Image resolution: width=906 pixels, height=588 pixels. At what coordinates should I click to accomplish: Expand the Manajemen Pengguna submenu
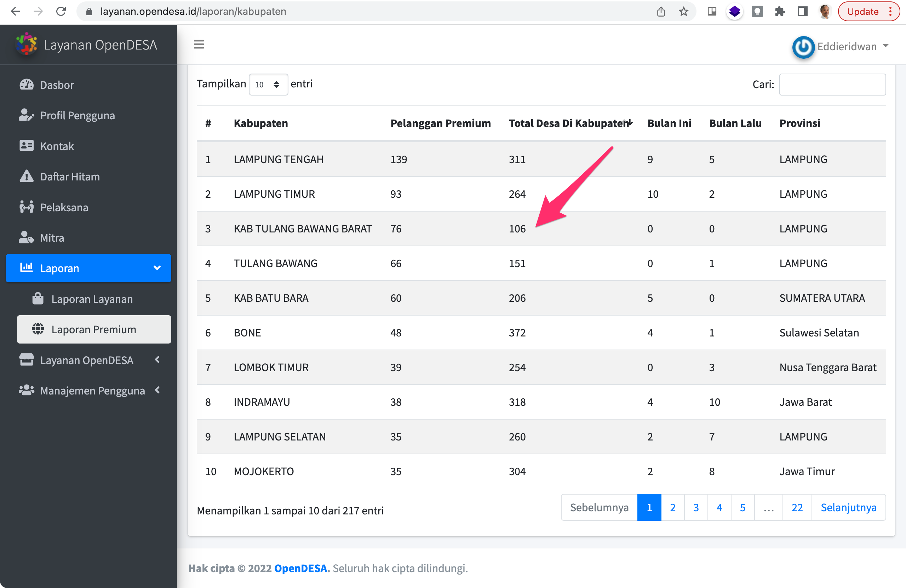point(157,391)
